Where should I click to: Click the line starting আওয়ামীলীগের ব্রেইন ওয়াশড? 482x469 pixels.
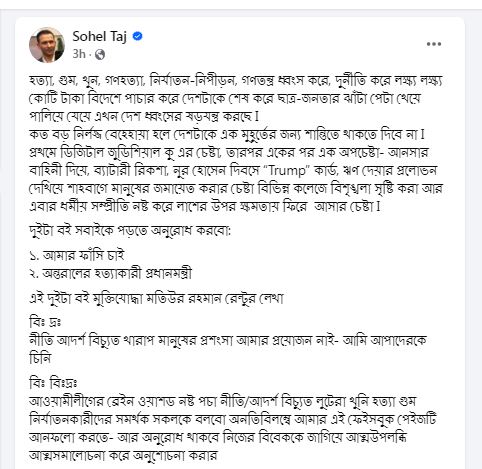pos(223,401)
